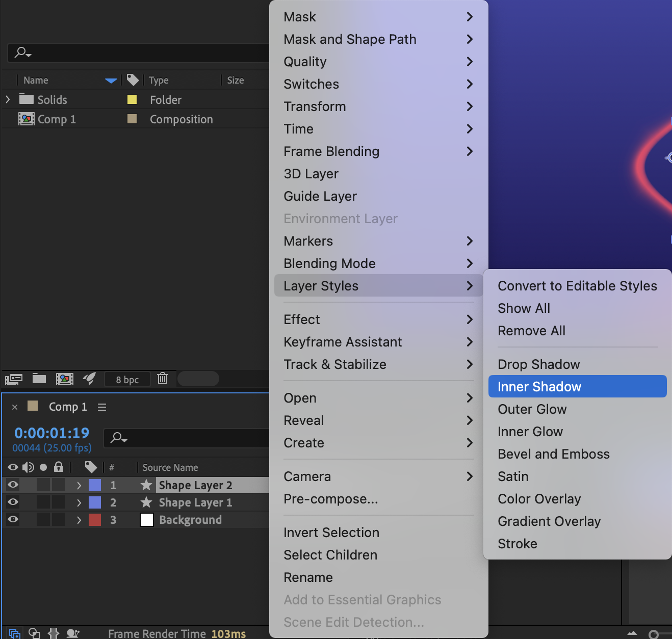Click the Source Name column header
The height and width of the screenshot is (639, 672).
click(170, 467)
